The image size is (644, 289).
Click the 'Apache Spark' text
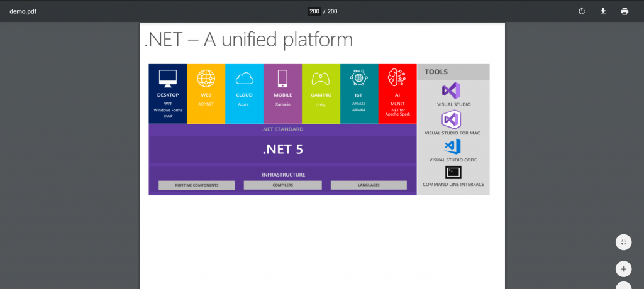(x=397, y=114)
